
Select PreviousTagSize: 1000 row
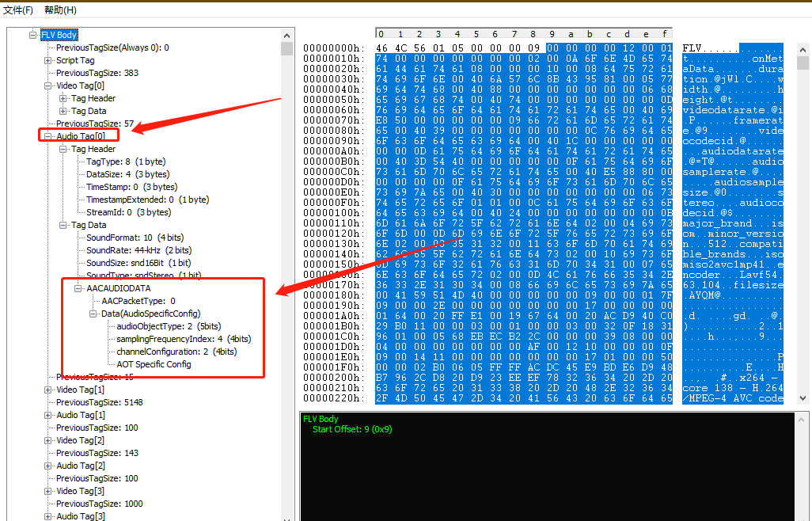click(x=100, y=504)
